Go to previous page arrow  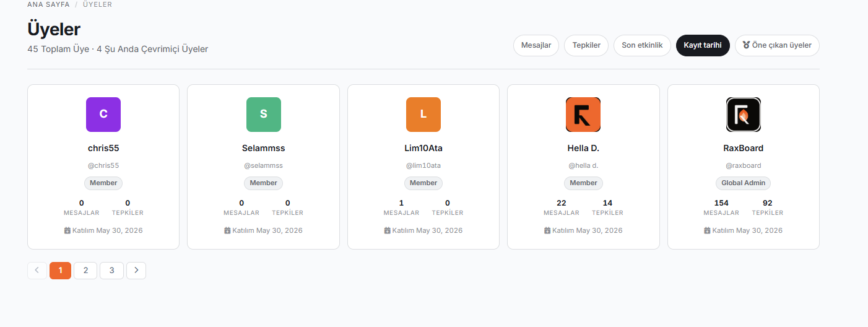point(37,270)
